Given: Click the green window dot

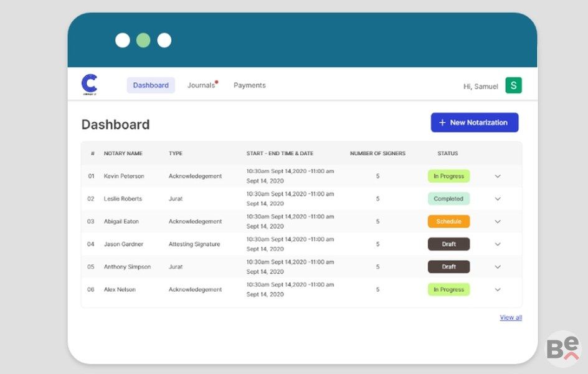Looking at the screenshot, I should tap(143, 40).
